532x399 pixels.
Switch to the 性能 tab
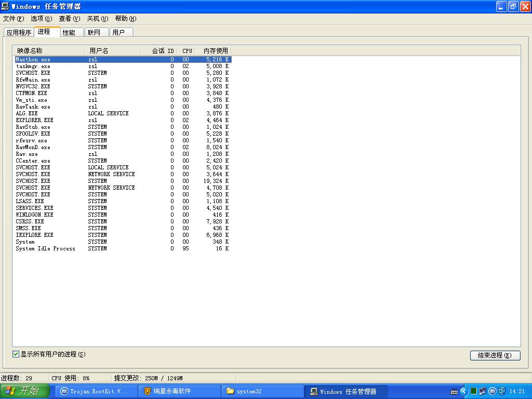72,32
